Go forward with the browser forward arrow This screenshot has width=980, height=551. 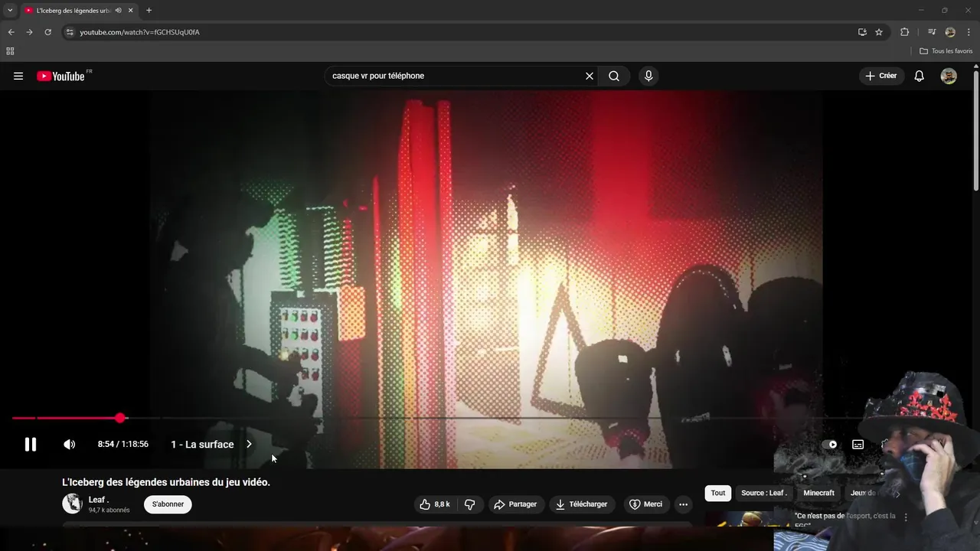pyautogui.click(x=29, y=32)
